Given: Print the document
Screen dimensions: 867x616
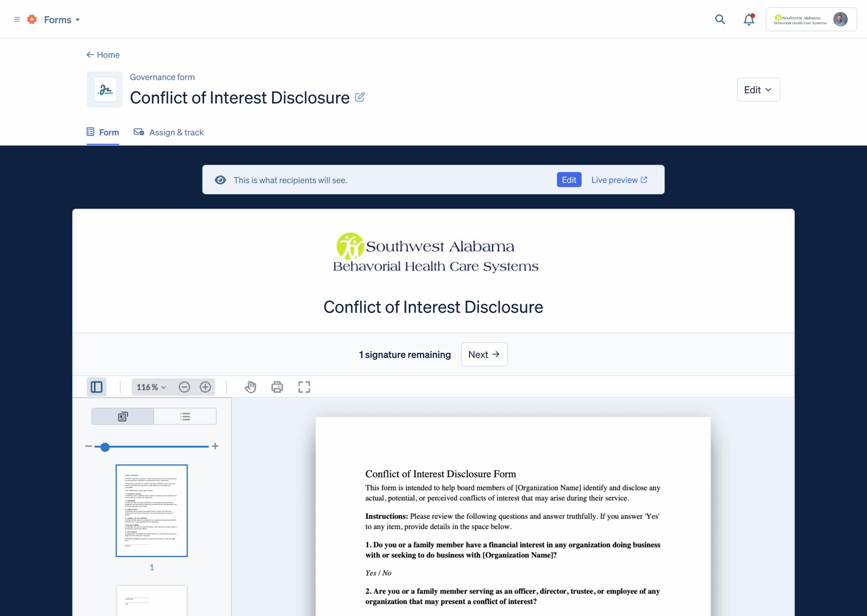Looking at the screenshot, I should [x=277, y=387].
